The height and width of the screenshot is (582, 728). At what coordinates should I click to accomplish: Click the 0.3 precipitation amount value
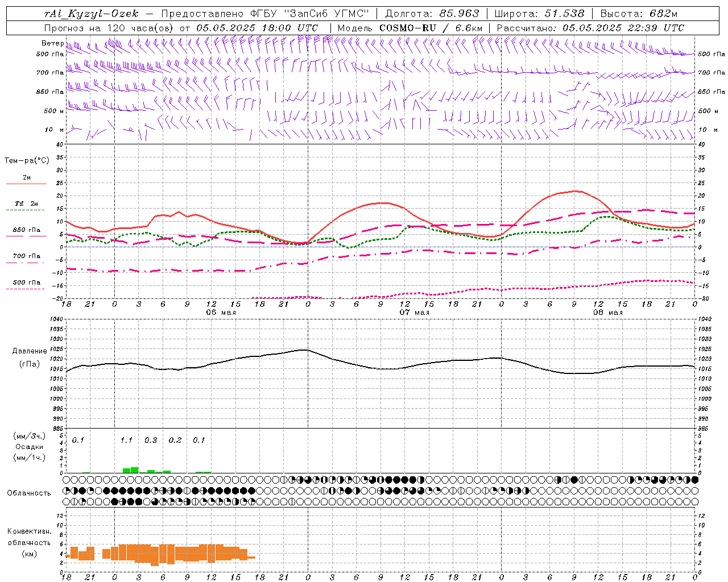point(151,440)
